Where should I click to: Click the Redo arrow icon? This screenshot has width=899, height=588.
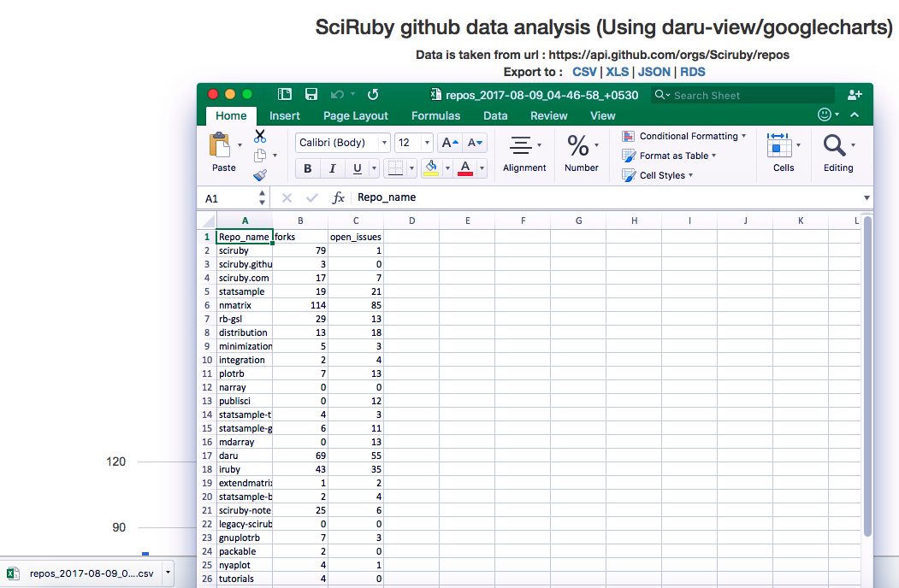(x=372, y=94)
